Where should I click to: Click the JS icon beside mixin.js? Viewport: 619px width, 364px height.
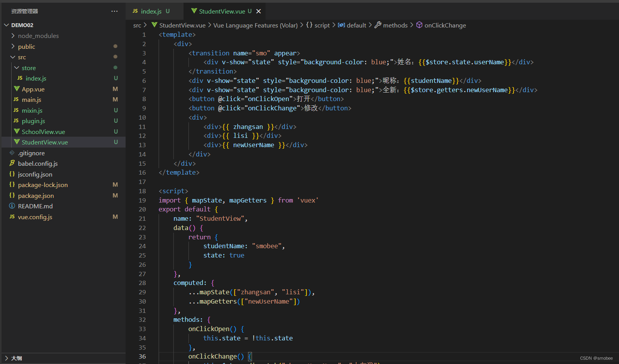click(x=16, y=110)
